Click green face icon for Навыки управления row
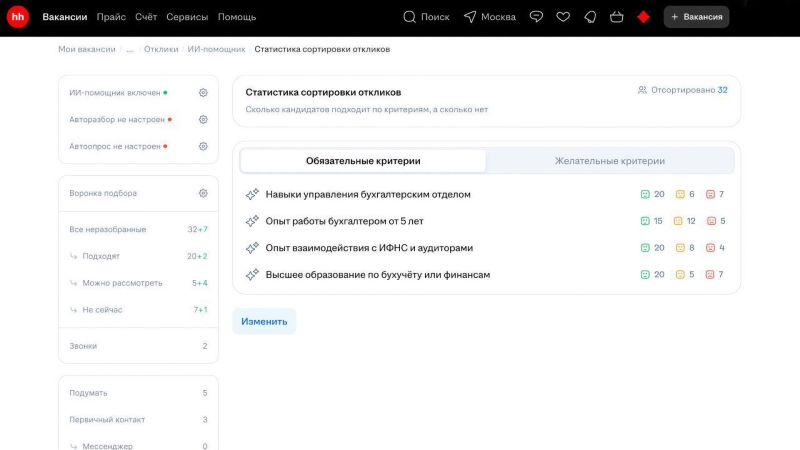 (645, 194)
